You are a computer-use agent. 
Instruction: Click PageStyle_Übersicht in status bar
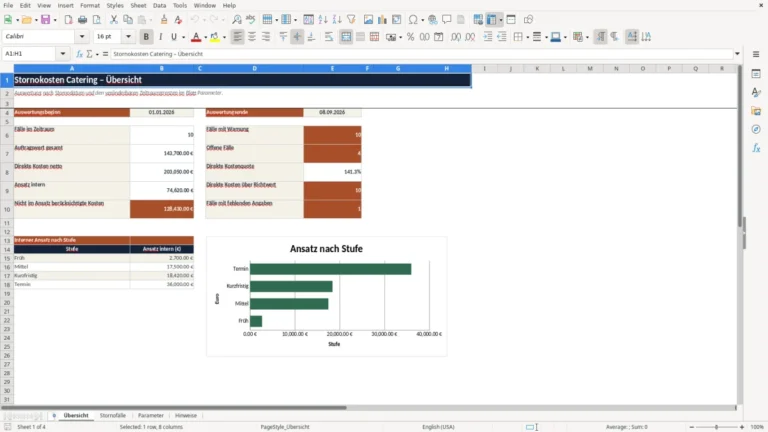[285, 427]
